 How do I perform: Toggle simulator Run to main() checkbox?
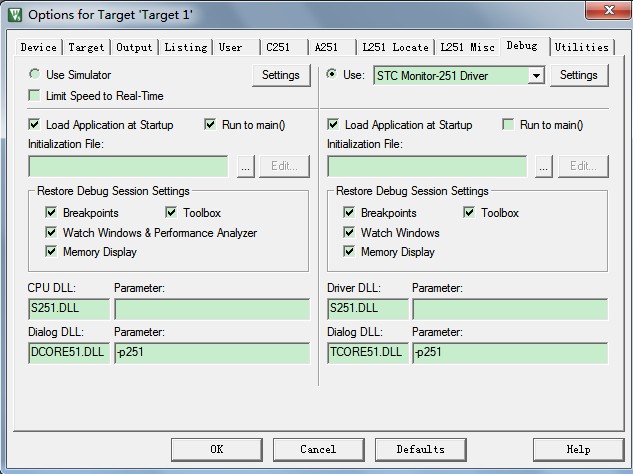210,124
